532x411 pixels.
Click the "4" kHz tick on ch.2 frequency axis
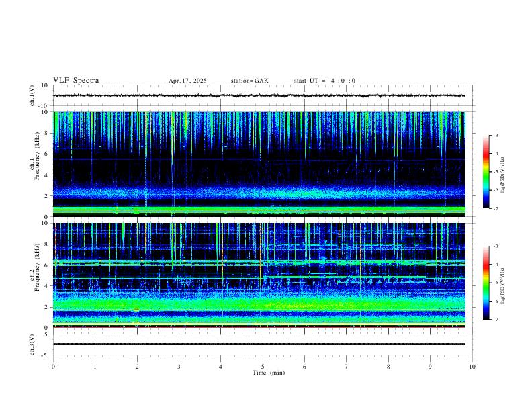click(46, 286)
